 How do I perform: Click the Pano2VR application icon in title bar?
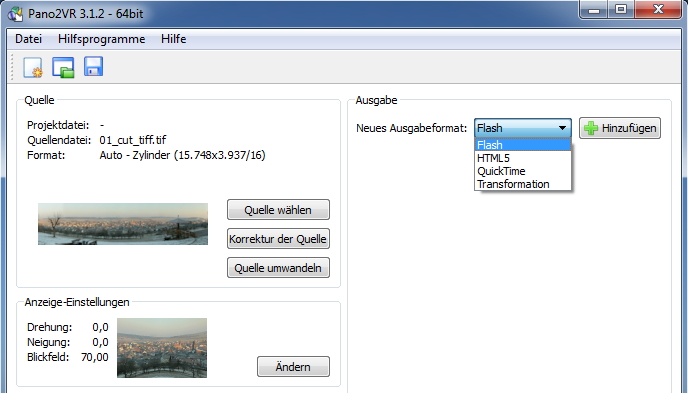pyautogui.click(x=15, y=14)
